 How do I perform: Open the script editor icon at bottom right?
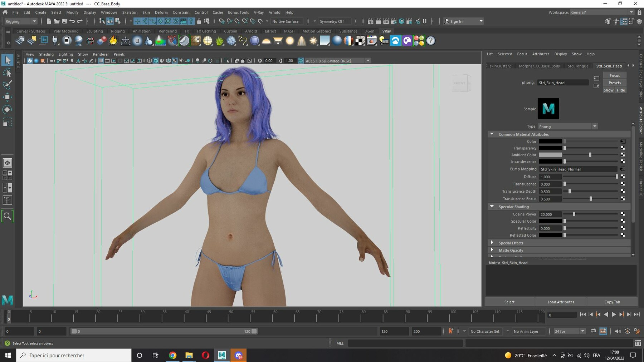coord(638,343)
